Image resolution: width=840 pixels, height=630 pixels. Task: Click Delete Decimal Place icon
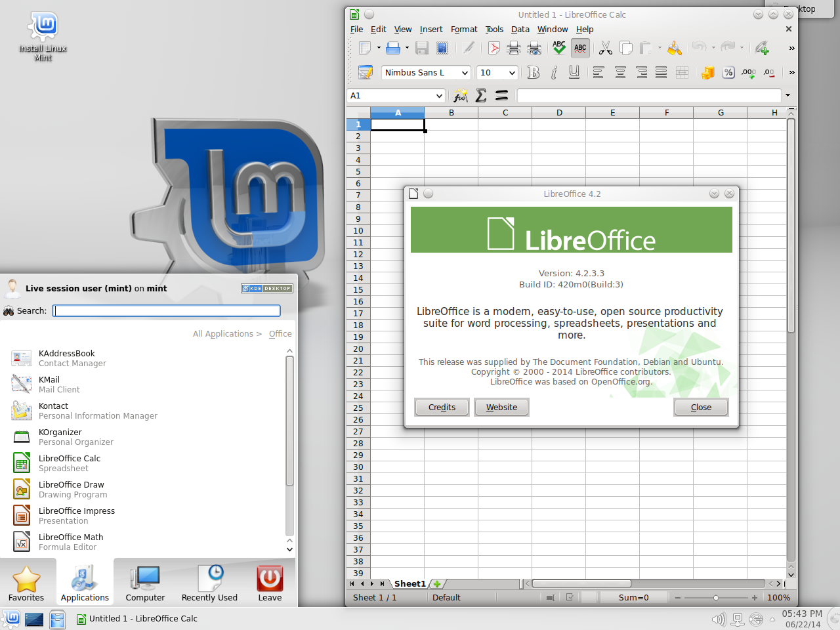click(x=769, y=73)
